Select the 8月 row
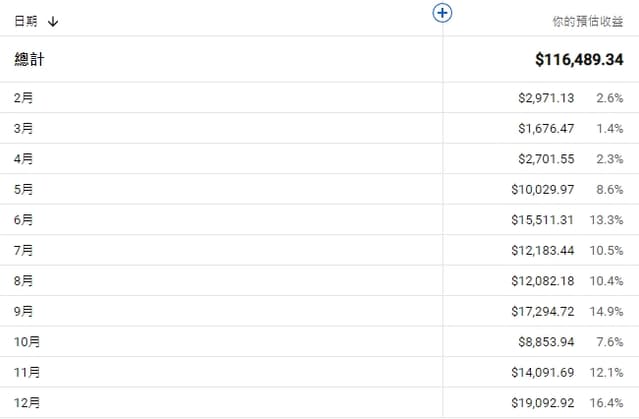The image size is (639, 419). tap(24, 280)
